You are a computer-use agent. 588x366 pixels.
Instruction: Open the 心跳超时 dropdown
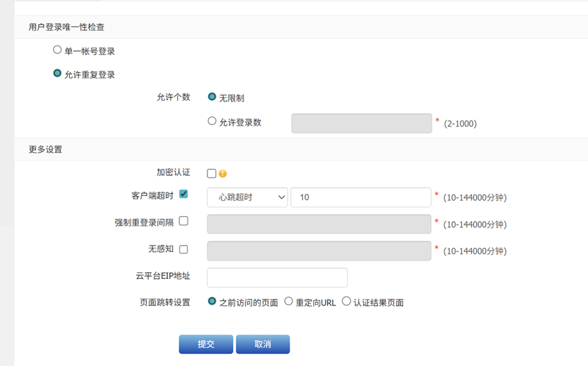[247, 197]
